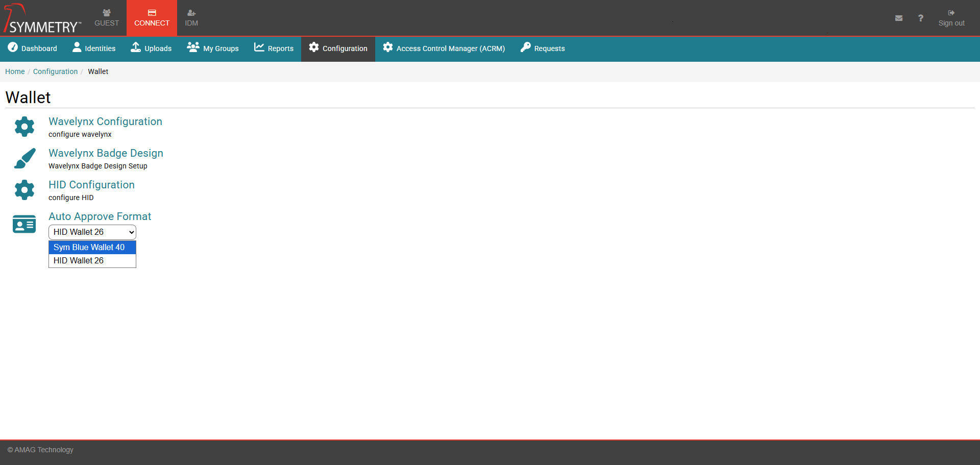Open Requests menu item
980x465 pixels.
coord(543,48)
